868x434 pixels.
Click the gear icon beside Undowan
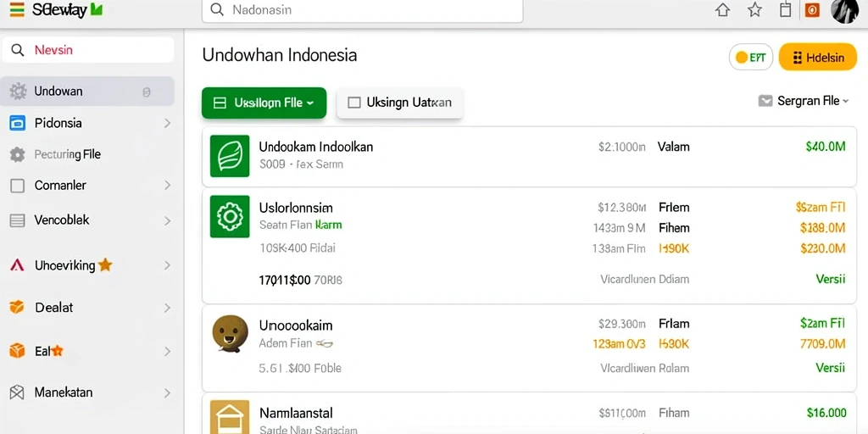(x=18, y=92)
